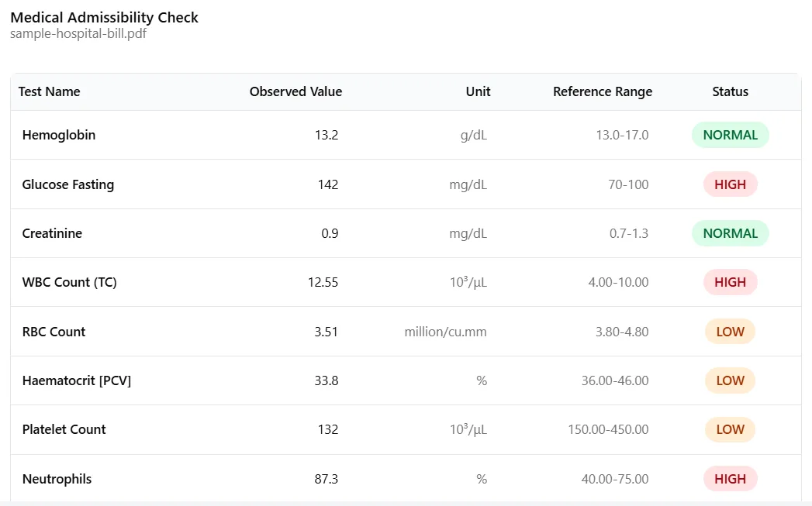
Task: Select the Creatinine test name
Action: tap(52, 233)
